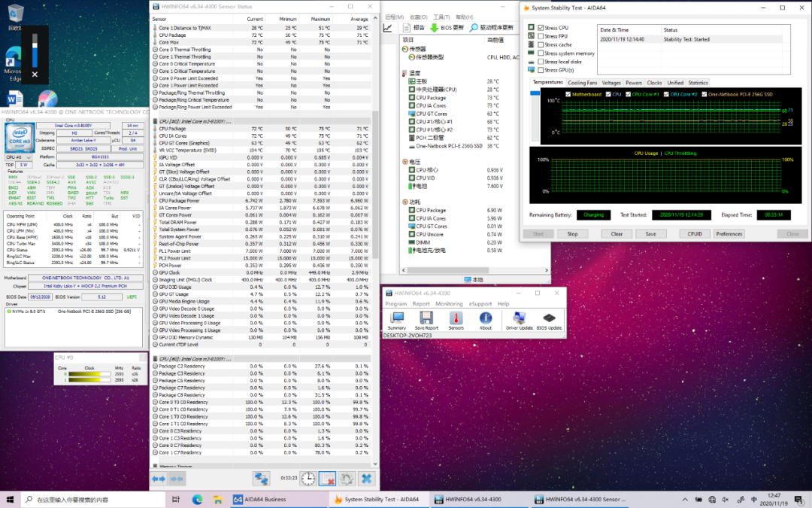Click the Preferences button

point(729,234)
